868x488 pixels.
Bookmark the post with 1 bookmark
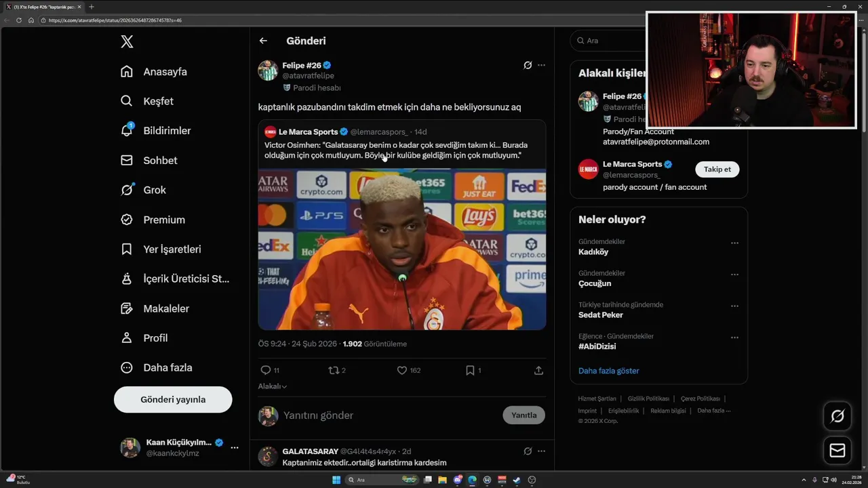(473, 370)
